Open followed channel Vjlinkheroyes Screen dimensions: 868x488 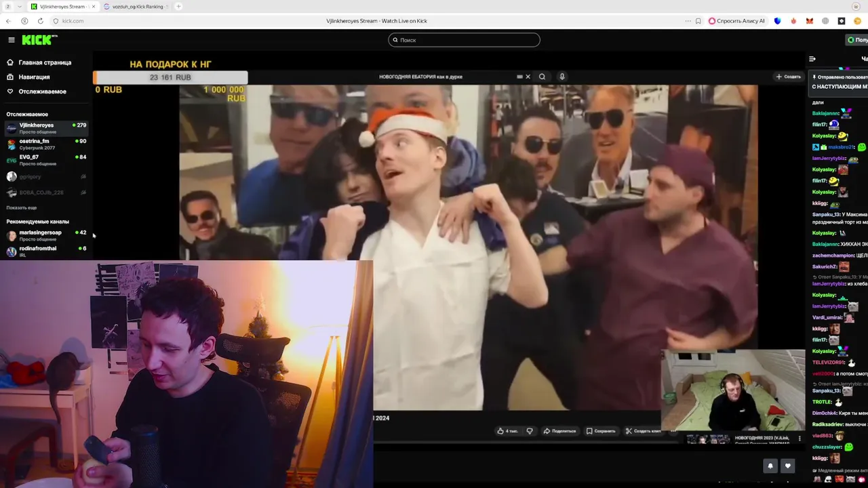(x=46, y=128)
